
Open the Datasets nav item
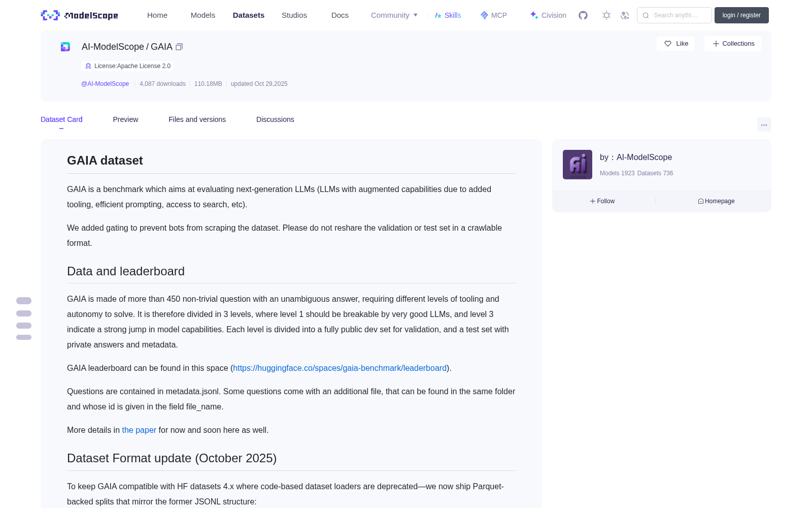[249, 15]
